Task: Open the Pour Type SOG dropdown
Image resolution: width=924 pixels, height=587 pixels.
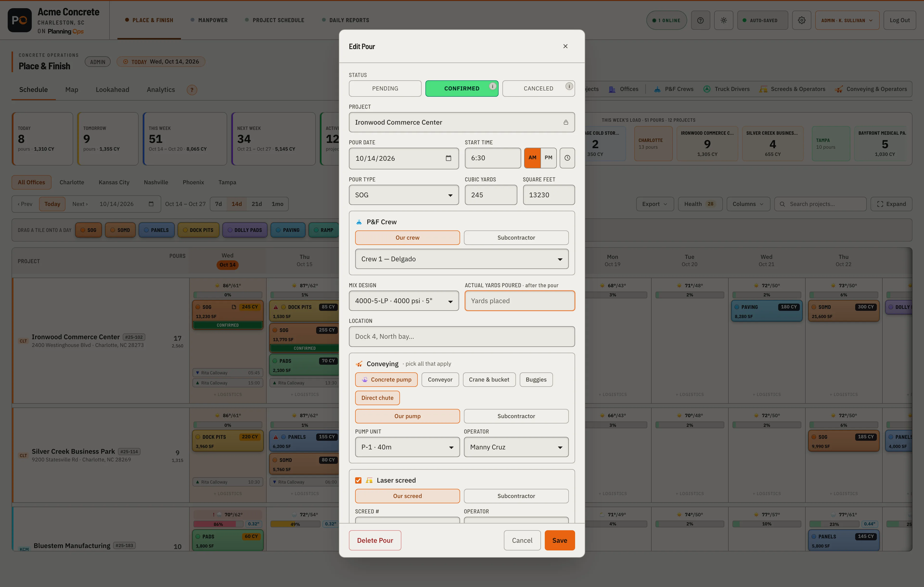Action: tap(404, 195)
